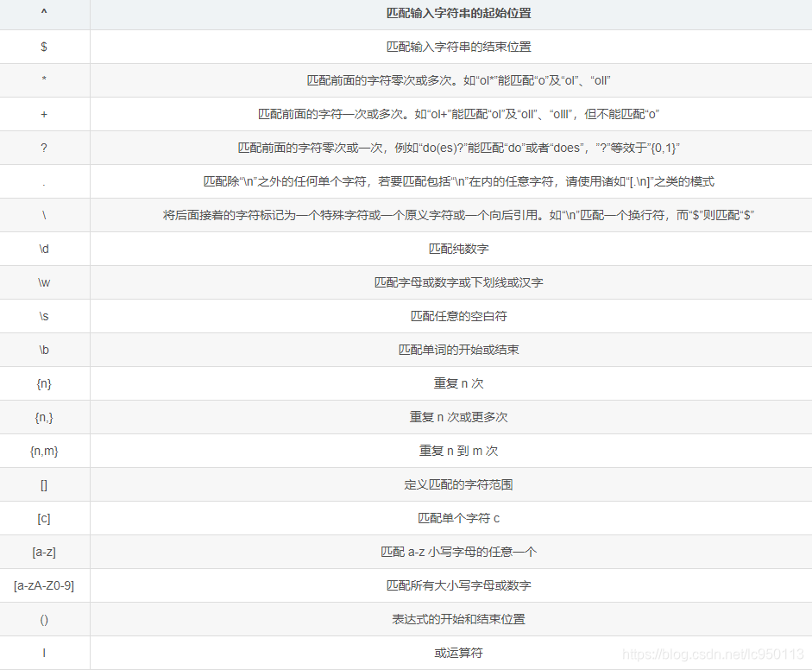Click the plus + symbol cell
The image size is (812, 670).
pyautogui.click(x=44, y=114)
